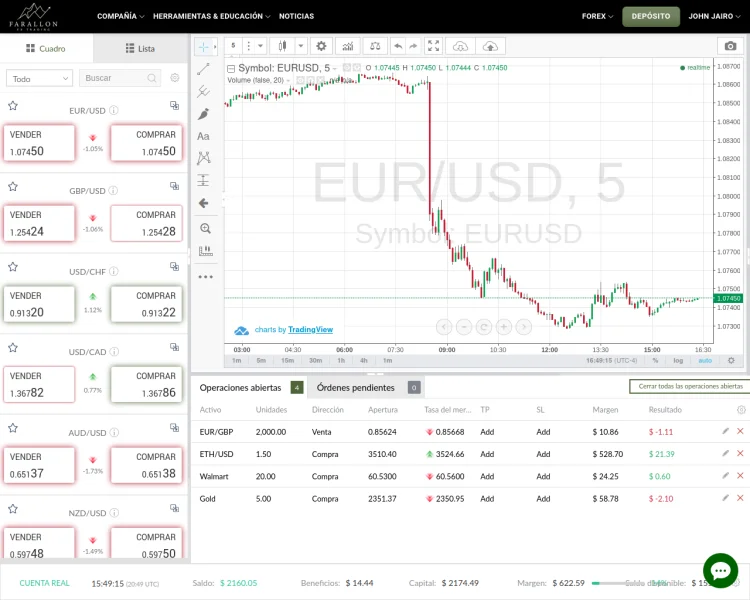Edit the EUR/GBP open position
750x600 pixels.
(x=726, y=431)
